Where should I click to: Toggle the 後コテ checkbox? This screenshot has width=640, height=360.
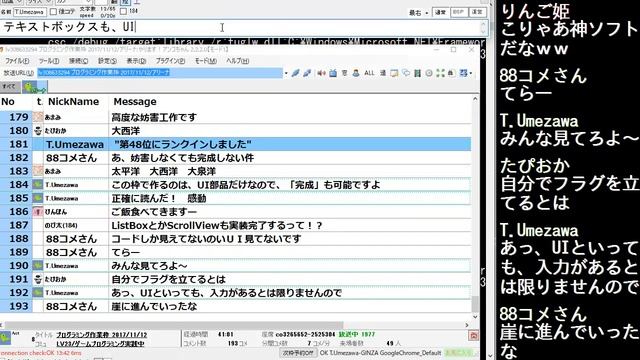(53, 12)
